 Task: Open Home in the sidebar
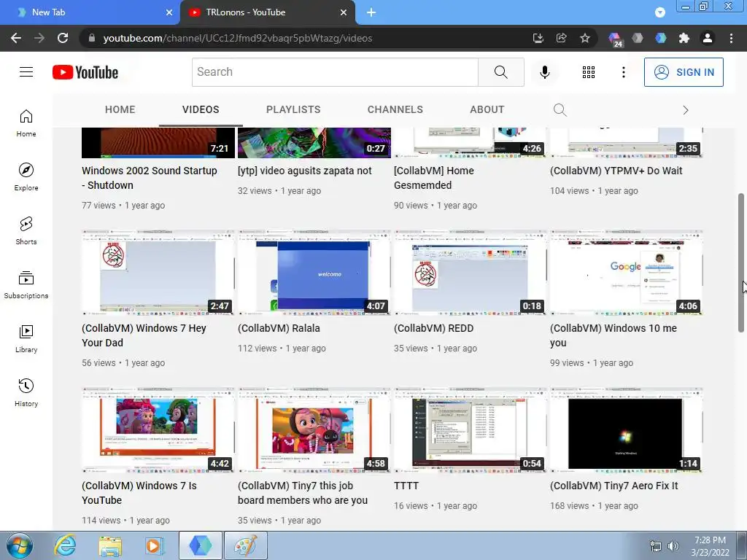click(26, 122)
